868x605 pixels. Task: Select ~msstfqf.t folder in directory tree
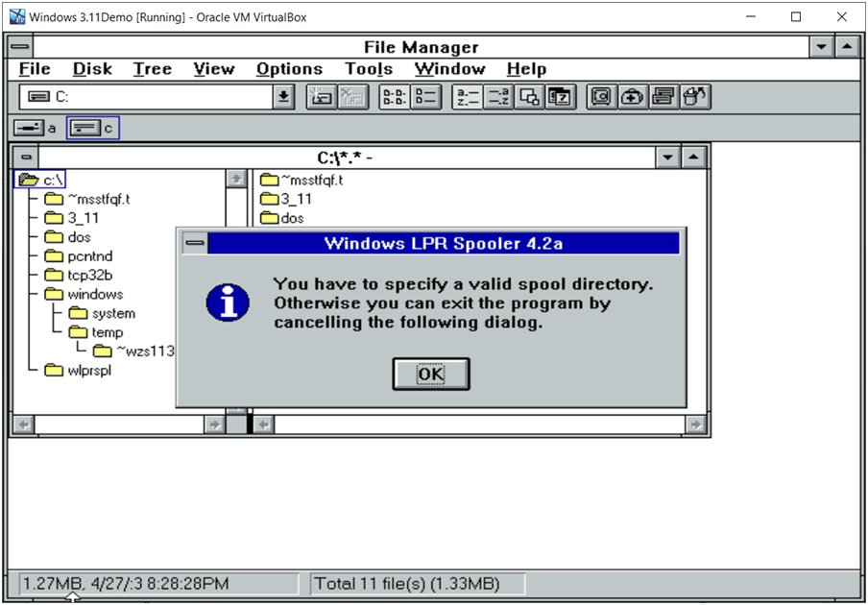(87, 200)
